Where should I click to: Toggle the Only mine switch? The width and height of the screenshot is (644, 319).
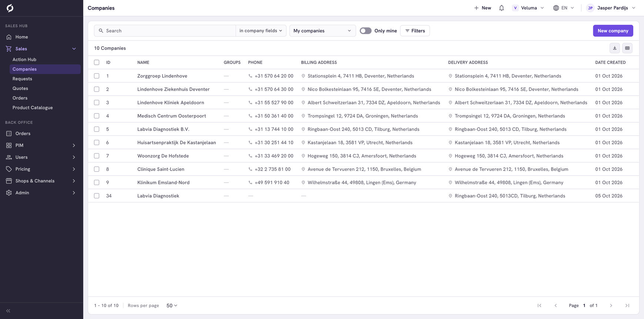tap(366, 31)
